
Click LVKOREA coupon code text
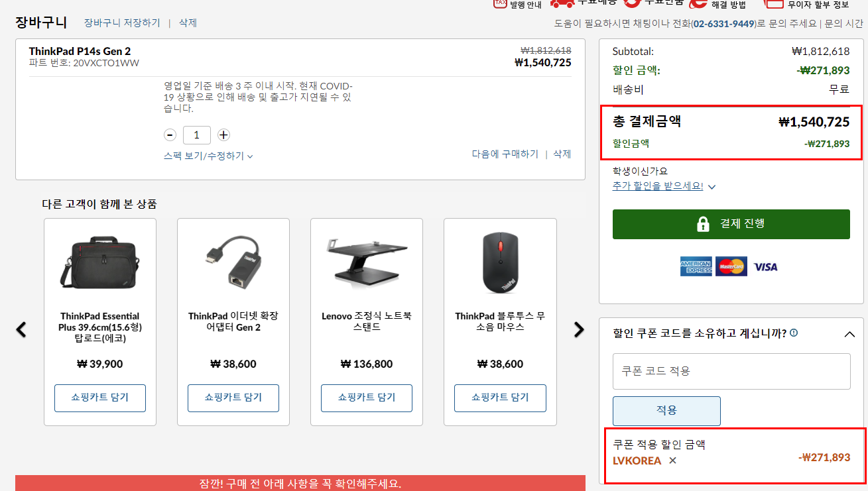click(x=637, y=461)
